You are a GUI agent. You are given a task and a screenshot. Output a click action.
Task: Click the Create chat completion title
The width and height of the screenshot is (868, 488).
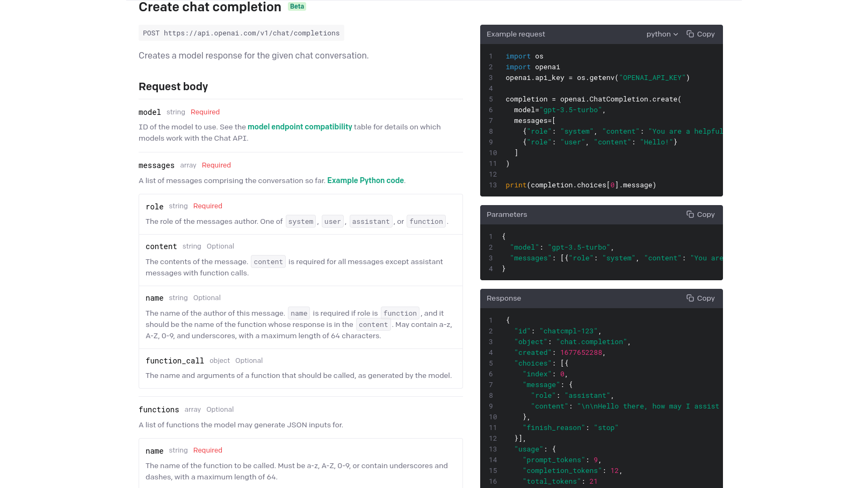click(209, 7)
